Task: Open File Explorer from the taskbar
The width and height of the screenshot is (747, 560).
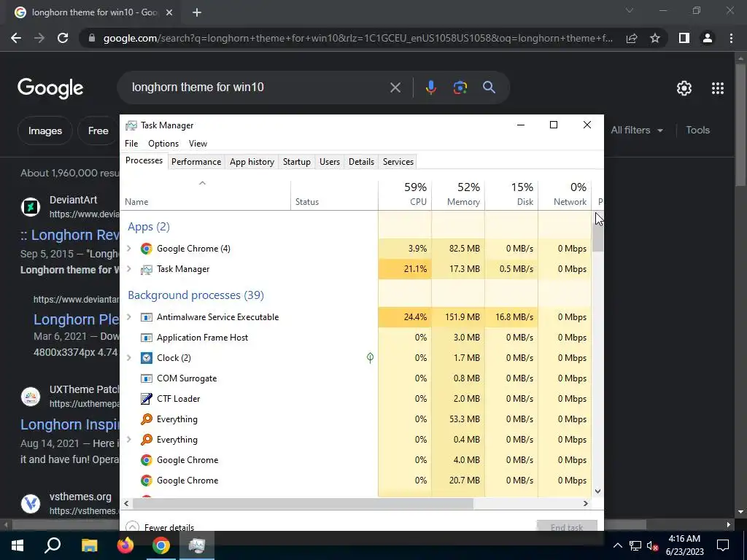Action: tap(89, 545)
